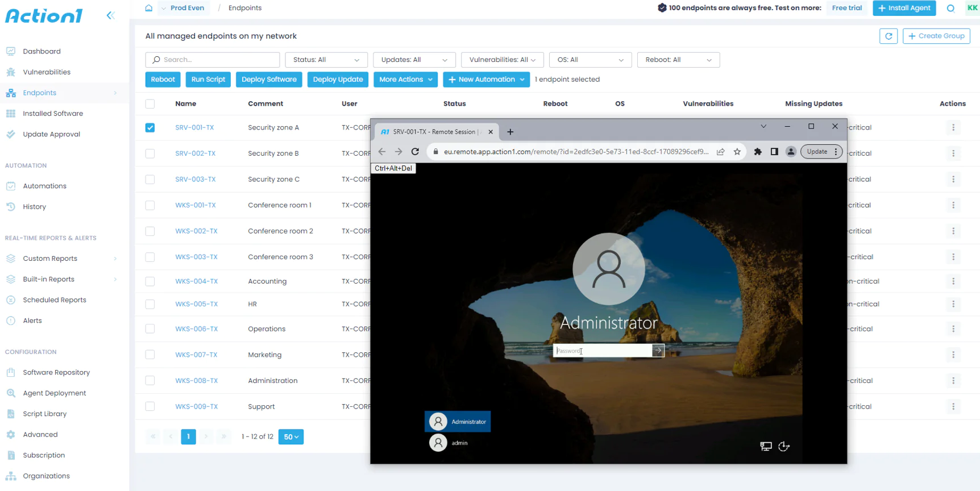
Task: Uncheck the SRV-001-TX checkbox
Action: 150,127
